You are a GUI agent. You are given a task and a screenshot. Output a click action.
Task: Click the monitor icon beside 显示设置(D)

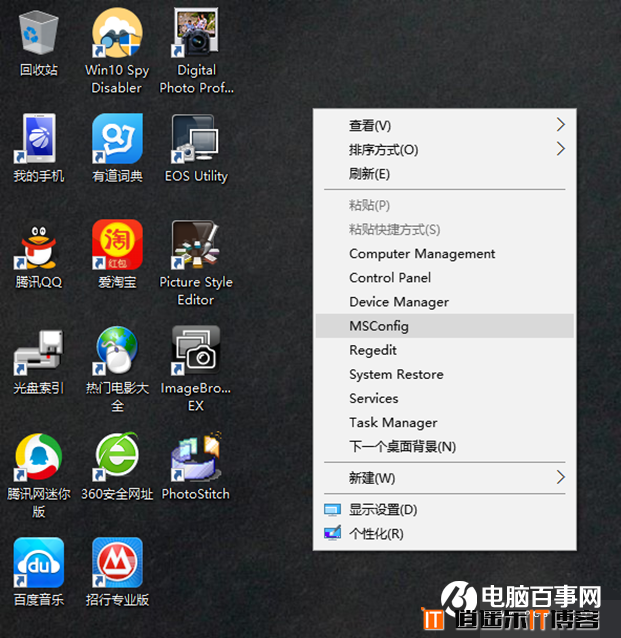point(332,510)
